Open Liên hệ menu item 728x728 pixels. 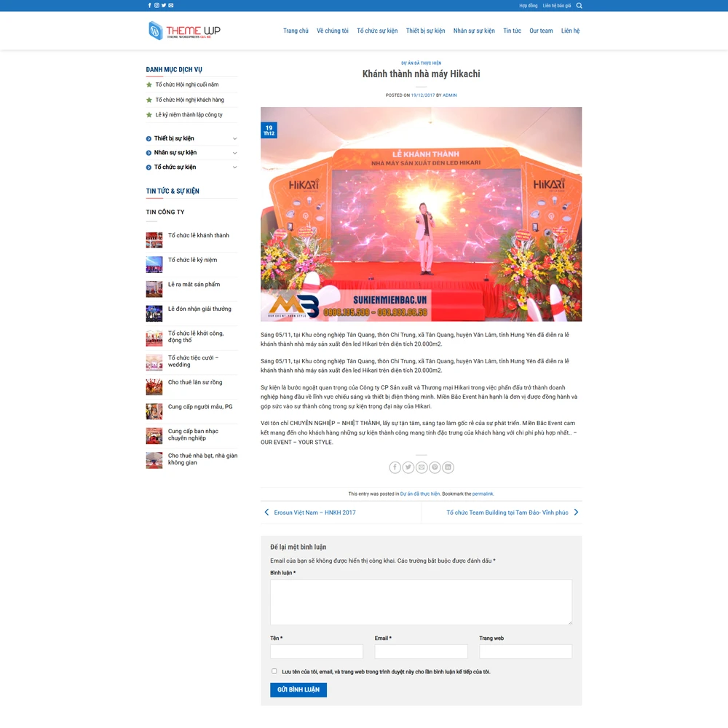tap(570, 31)
